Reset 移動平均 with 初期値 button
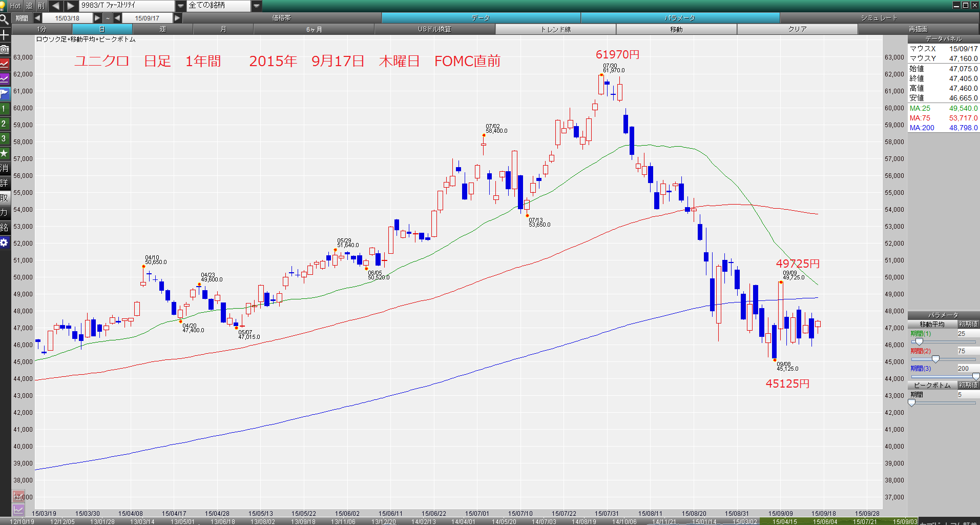 [x=969, y=324]
